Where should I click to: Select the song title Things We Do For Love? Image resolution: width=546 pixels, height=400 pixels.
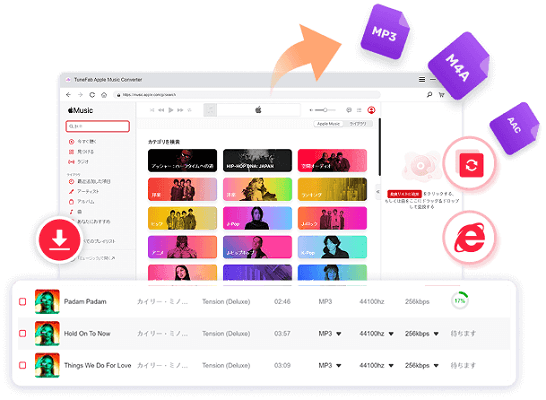[x=98, y=365]
